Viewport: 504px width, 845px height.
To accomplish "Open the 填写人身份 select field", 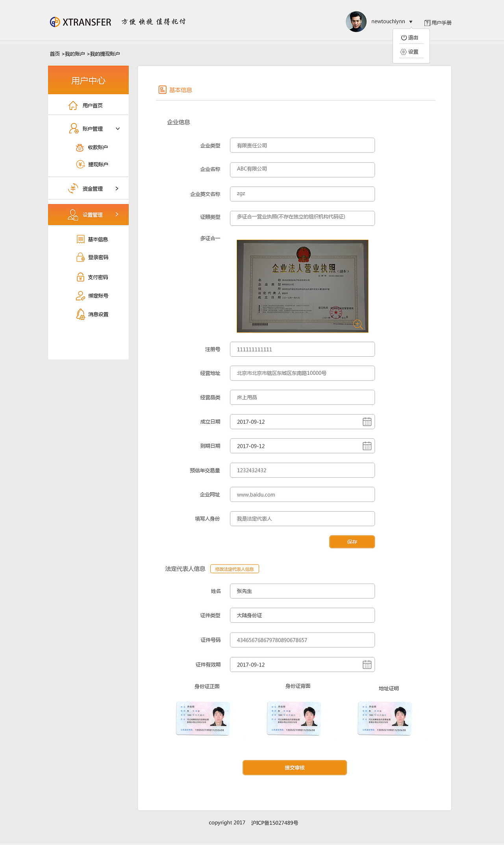I will pos(302,519).
